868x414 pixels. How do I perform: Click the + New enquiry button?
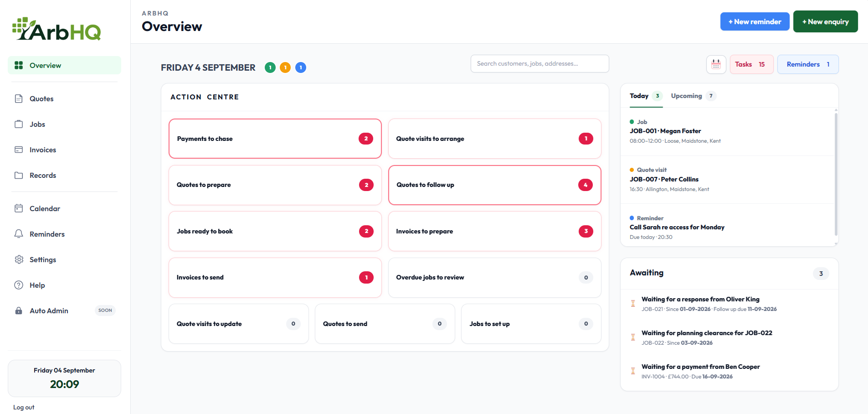pyautogui.click(x=826, y=21)
